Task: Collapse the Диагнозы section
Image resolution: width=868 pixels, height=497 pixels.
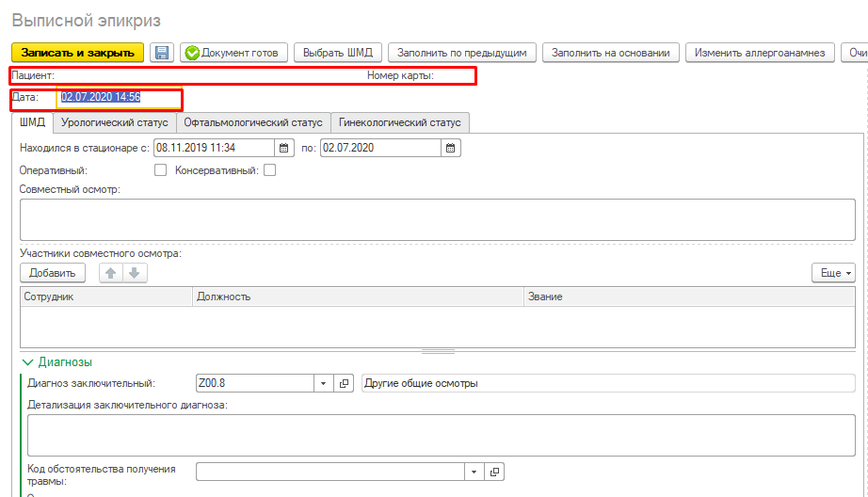Action: (x=27, y=361)
